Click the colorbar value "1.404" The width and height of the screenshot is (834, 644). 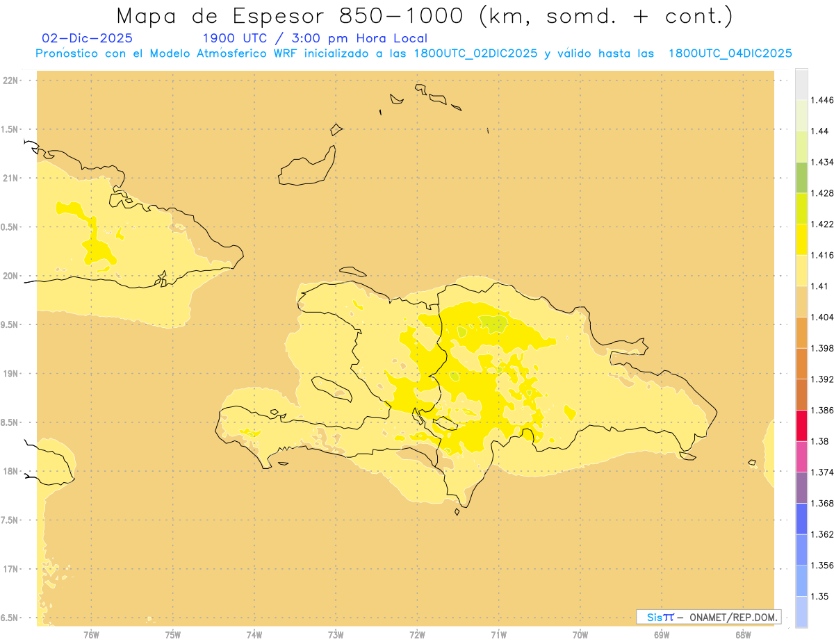821,317
